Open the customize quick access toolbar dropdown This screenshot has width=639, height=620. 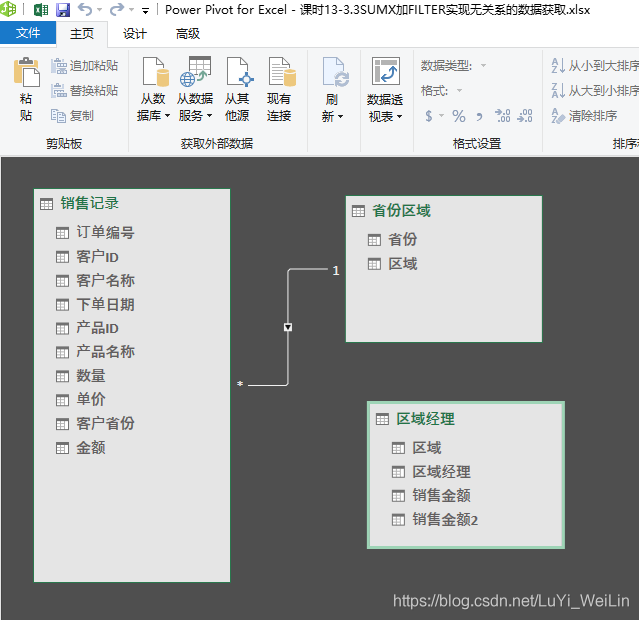145,11
